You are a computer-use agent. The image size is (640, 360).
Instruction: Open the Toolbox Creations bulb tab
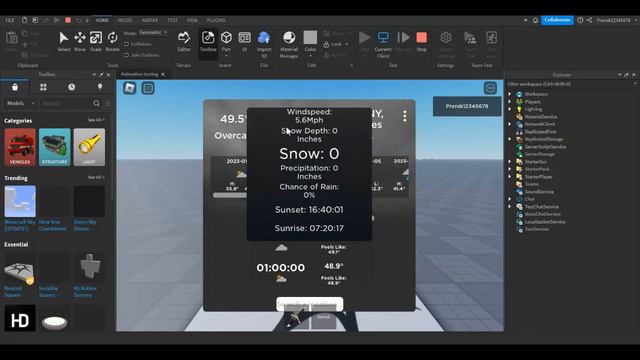(x=100, y=87)
